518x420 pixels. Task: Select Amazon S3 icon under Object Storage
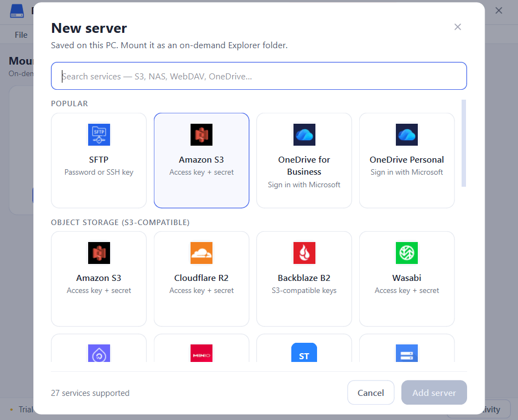[x=99, y=253]
